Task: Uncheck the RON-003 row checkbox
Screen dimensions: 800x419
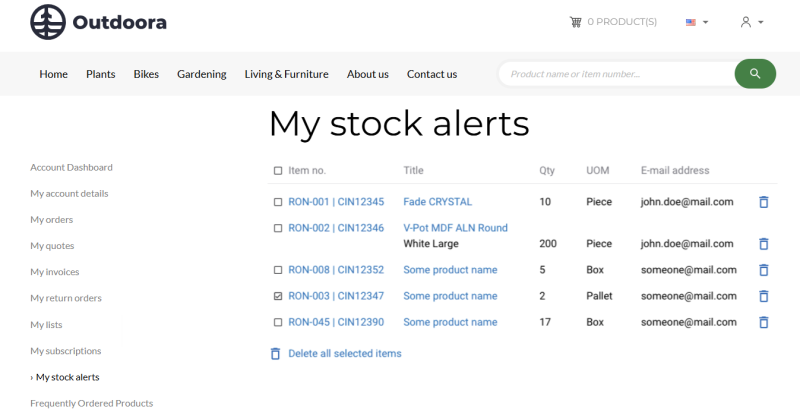Action: [x=278, y=296]
